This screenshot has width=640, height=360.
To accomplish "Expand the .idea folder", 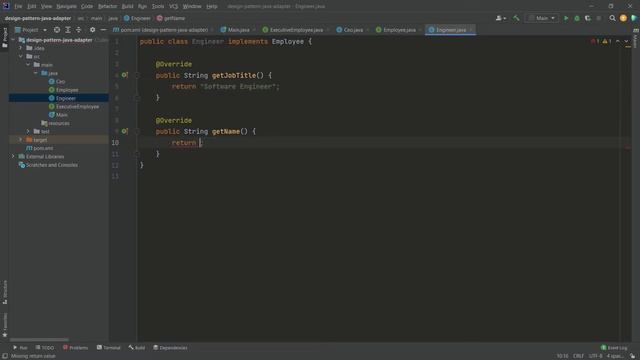I will point(20,48).
